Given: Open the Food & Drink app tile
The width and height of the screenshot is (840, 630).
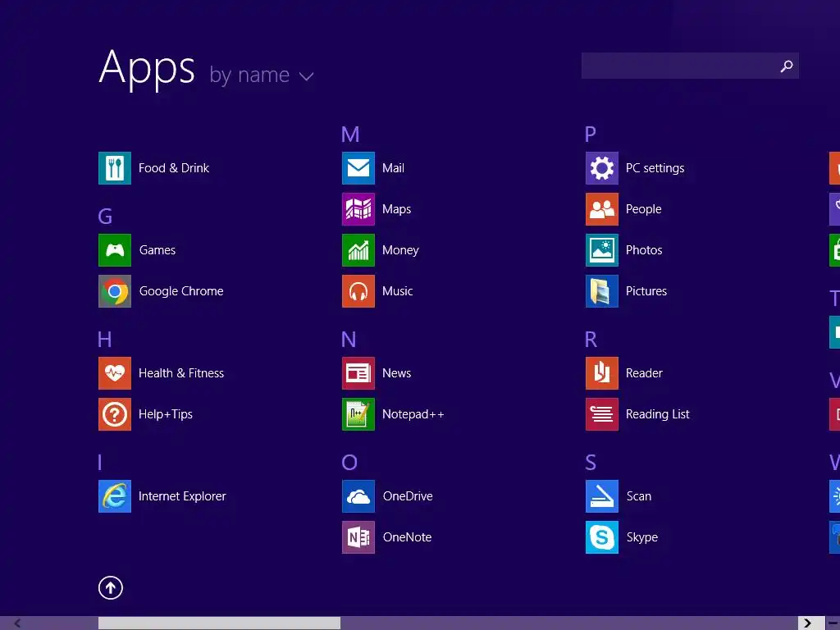Looking at the screenshot, I should click(115, 168).
